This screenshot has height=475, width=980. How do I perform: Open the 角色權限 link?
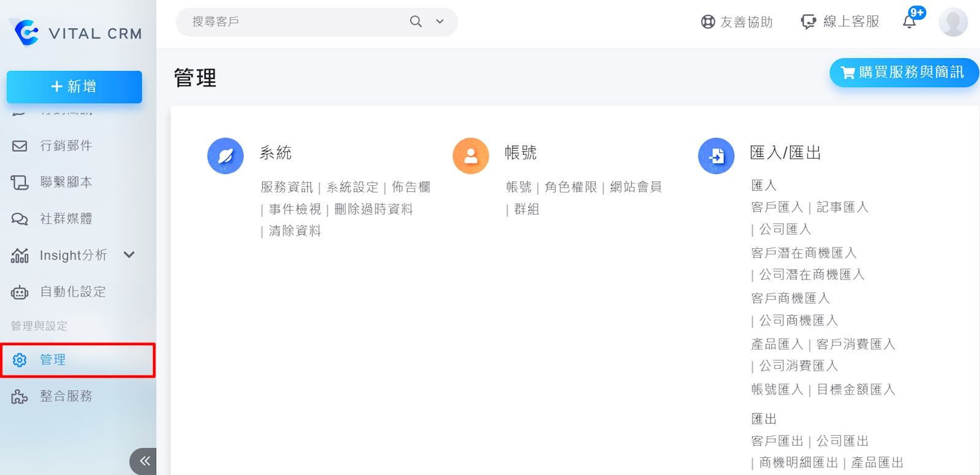click(570, 187)
